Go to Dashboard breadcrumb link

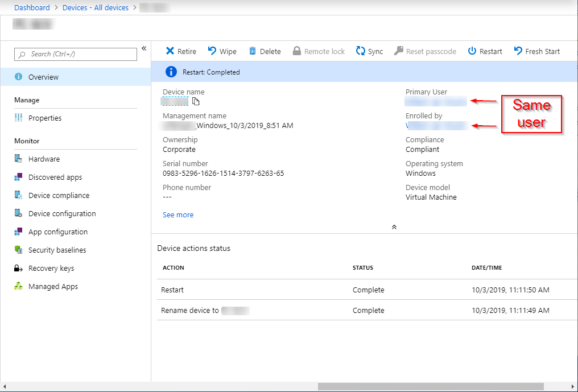coord(32,8)
